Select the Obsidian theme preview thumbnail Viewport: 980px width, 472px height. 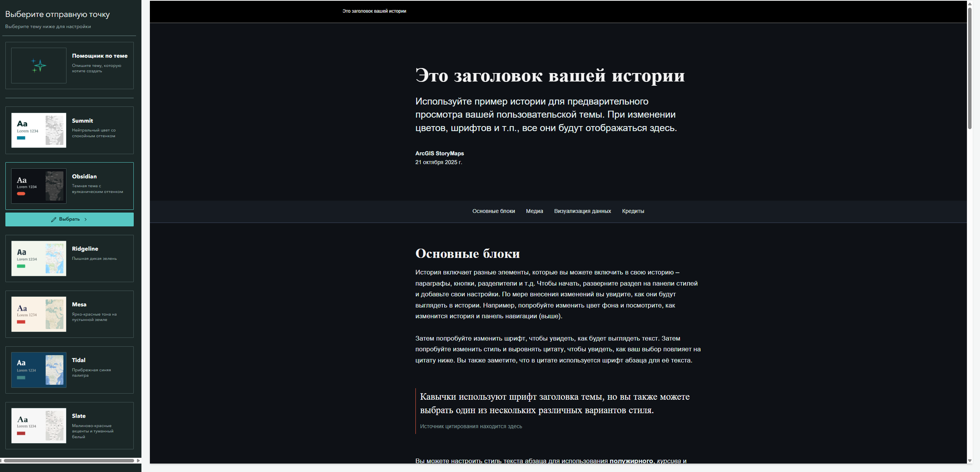tap(39, 186)
